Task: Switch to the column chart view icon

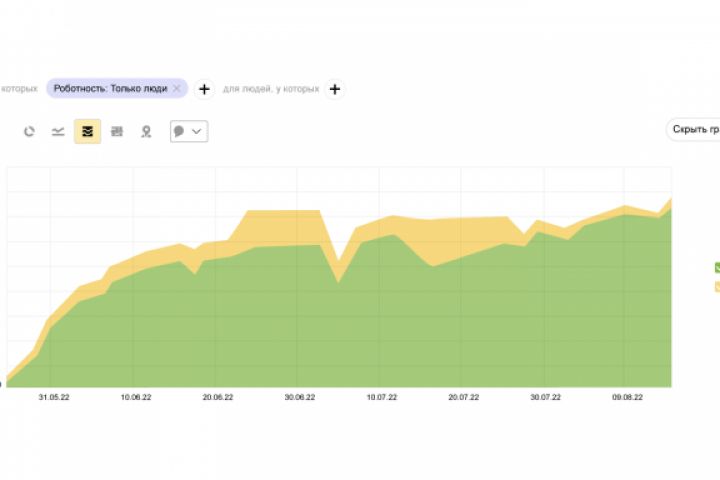Action: tap(117, 131)
